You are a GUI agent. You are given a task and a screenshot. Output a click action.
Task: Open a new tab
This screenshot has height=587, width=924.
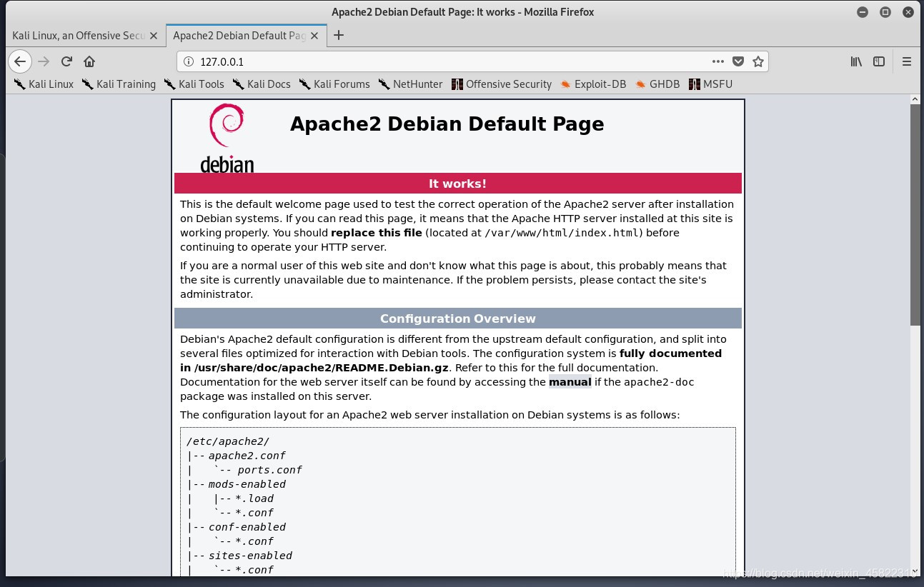click(x=339, y=35)
